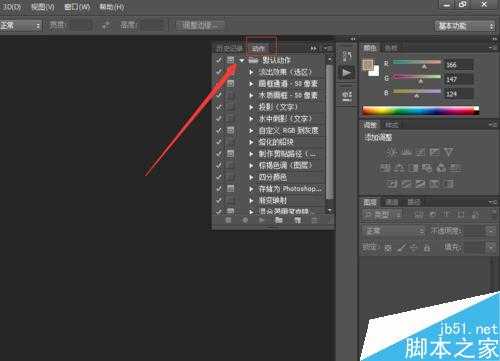This screenshot has height=361, width=500.
Task: Click the Actions panel vertical scrollbar
Action: tap(330, 132)
